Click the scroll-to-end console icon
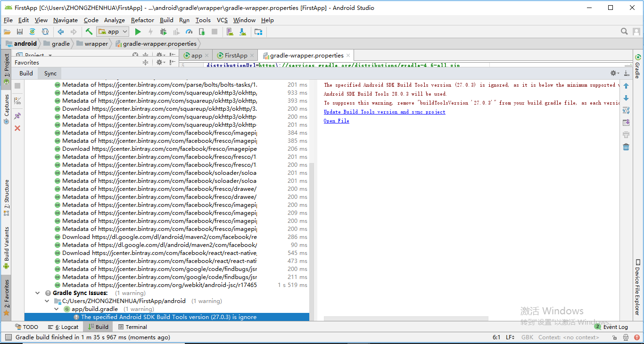Image resolution: width=644 pixels, height=344 pixels. tap(626, 123)
